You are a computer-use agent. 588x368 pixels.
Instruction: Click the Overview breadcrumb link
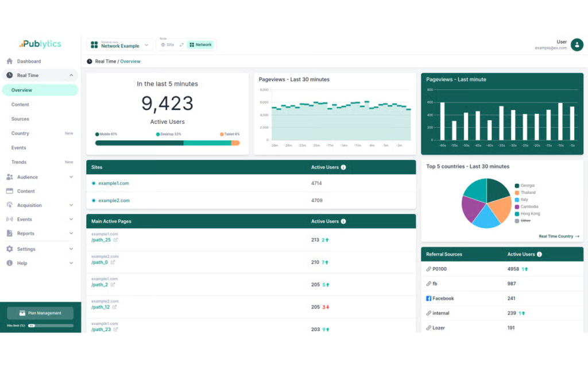coord(130,62)
